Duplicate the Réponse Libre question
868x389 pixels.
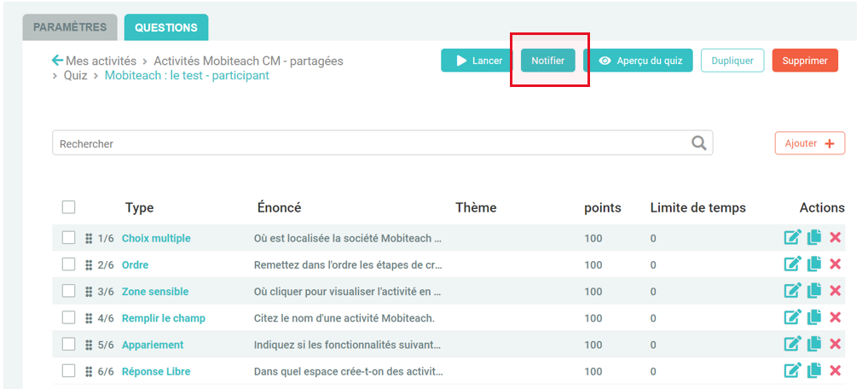(814, 371)
